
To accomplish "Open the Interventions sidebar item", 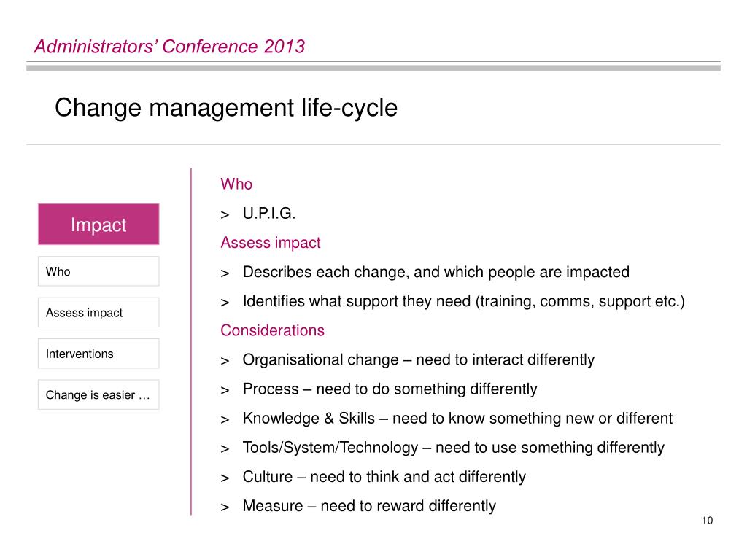I will tap(98, 354).
